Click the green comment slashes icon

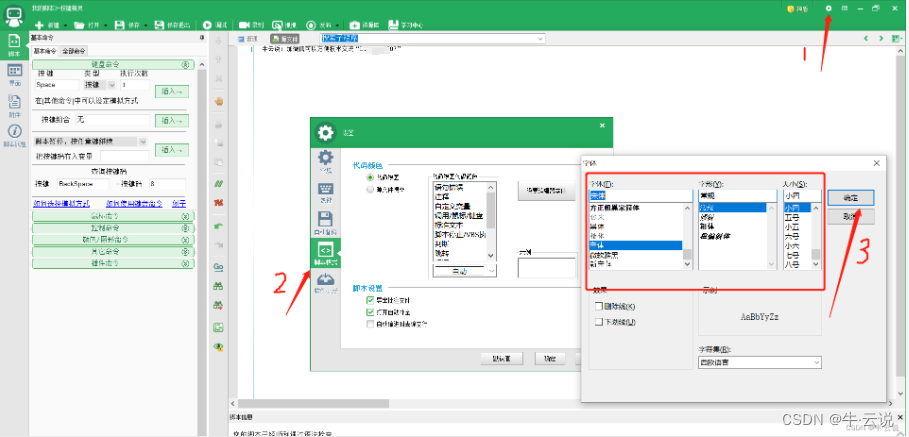219,183
